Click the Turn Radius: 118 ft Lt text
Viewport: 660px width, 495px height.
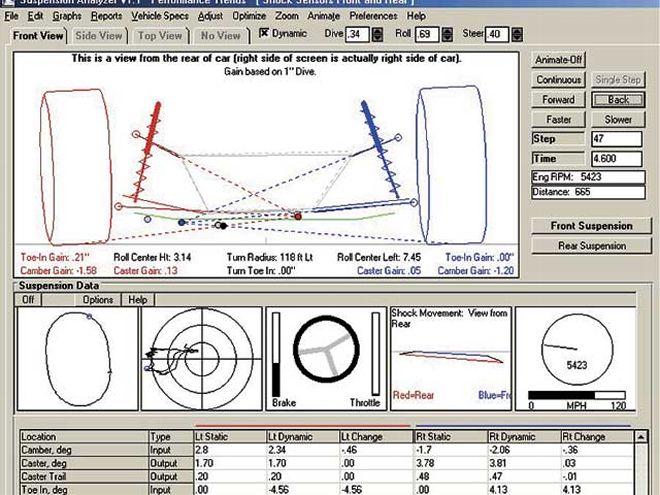[x=269, y=257]
